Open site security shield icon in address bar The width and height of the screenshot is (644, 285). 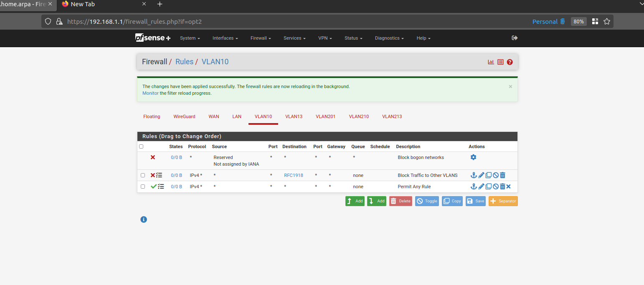pyautogui.click(x=48, y=21)
